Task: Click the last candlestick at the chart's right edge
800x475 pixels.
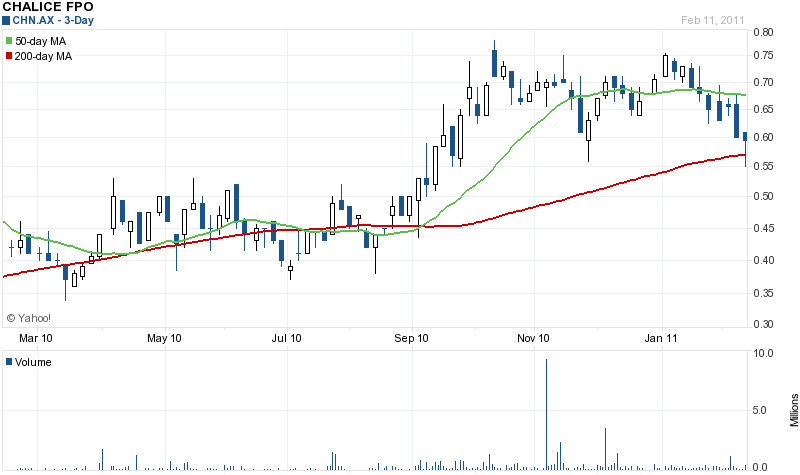Action: point(745,148)
